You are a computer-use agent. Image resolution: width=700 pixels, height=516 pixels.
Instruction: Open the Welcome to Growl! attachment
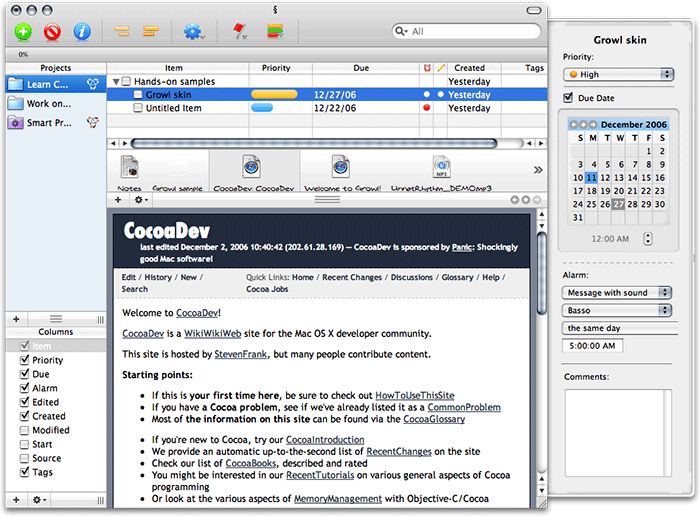point(341,166)
